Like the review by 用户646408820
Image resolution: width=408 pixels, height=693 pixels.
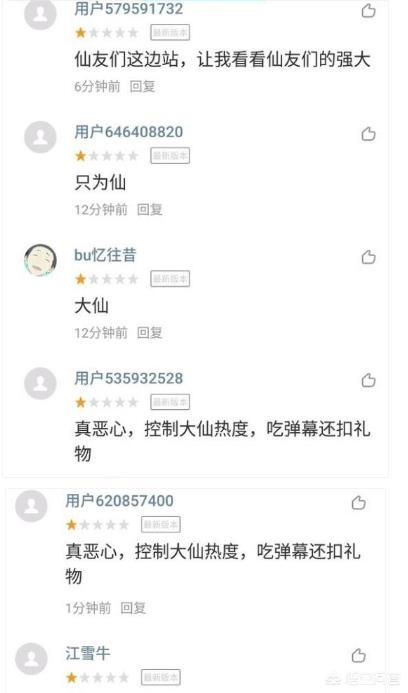coord(368,133)
